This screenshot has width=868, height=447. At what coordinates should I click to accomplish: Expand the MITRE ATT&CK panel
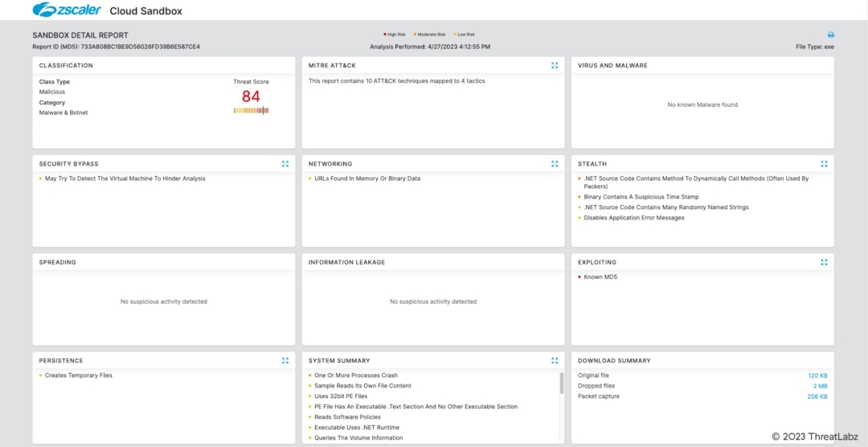[x=555, y=65]
